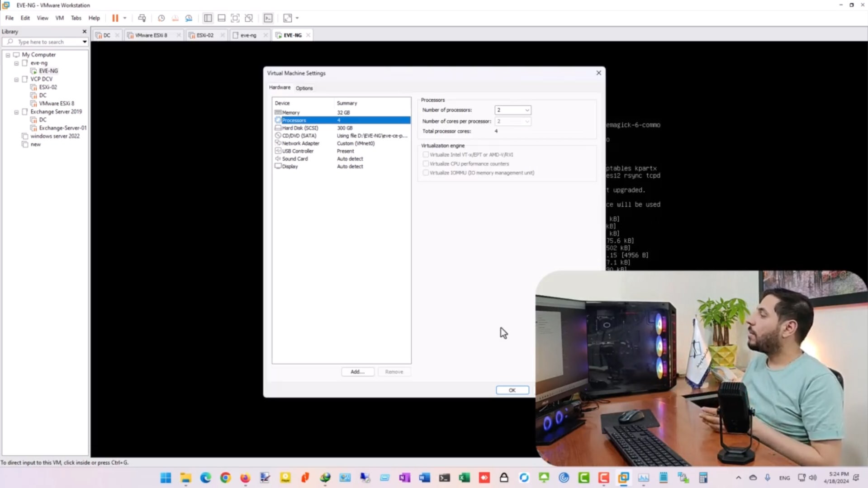Enable Virtualize CPU performance counters
This screenshot has width=868, height=488.
pyautogui.click(x=426, y=164)
